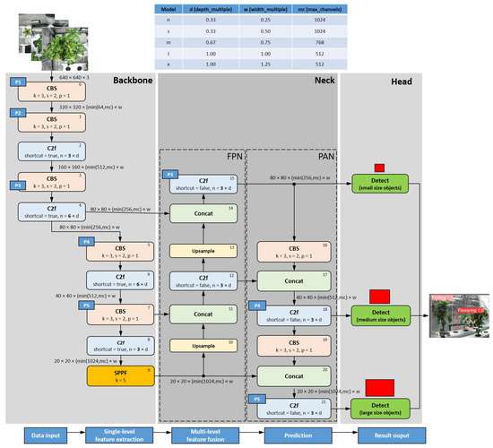
Task: Select the 0.50 width cell in the table
Action: pyautogui.click(x=265, y=31)
